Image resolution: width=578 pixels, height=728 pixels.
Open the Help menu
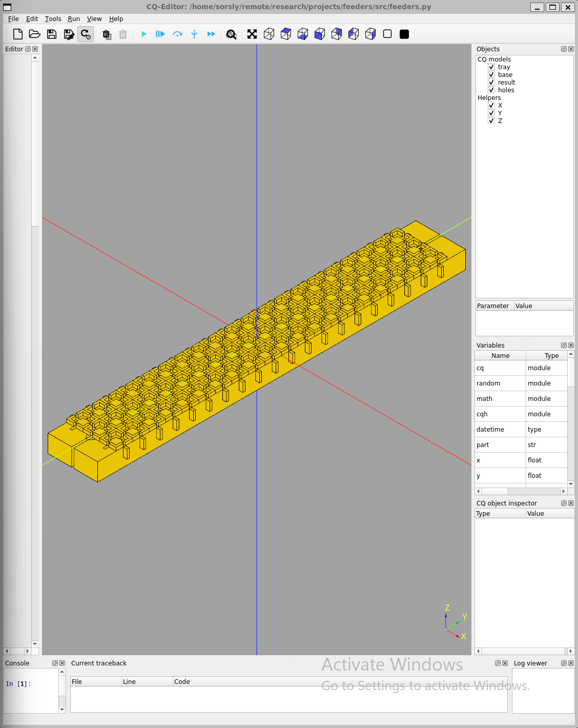tap(116, 19)
